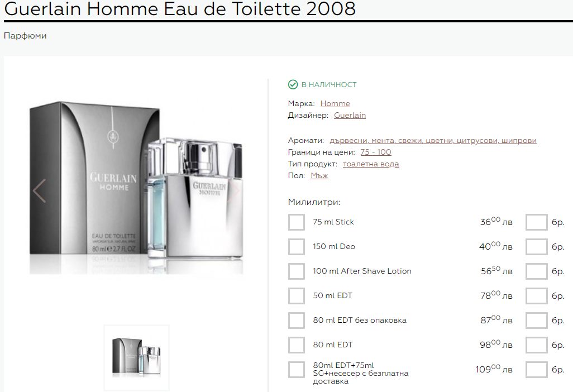
Task: Tick the 150 ml Deo option
Action: coord(297,247)
